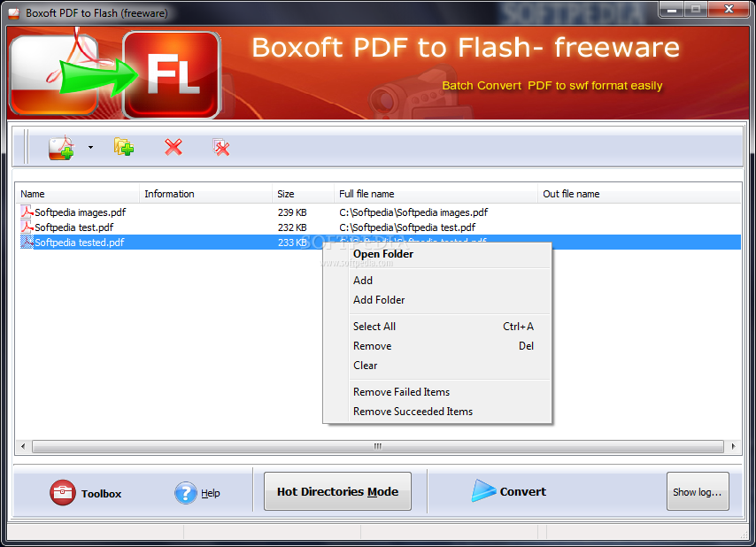Viewport: 756px width, 547px height.
Task: Click the PDF icon of Softpedia images.pdf
Action: (x=27, y=212)
